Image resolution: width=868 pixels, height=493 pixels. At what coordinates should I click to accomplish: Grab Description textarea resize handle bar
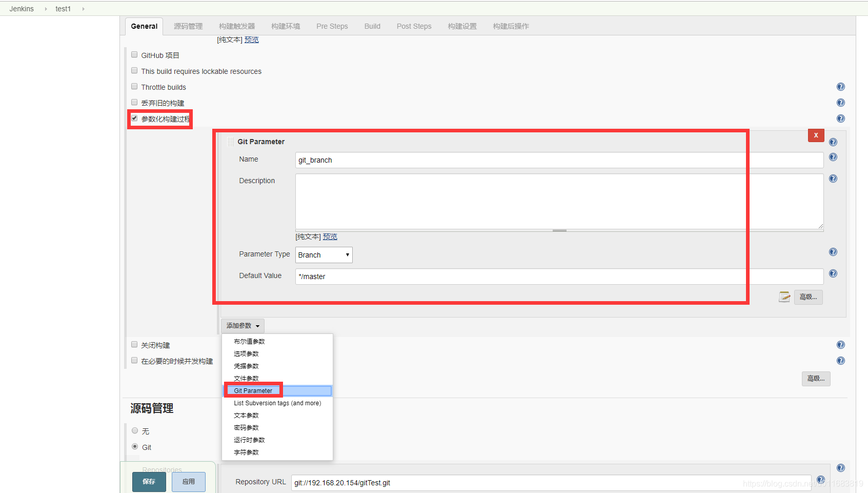click(559, 231)
